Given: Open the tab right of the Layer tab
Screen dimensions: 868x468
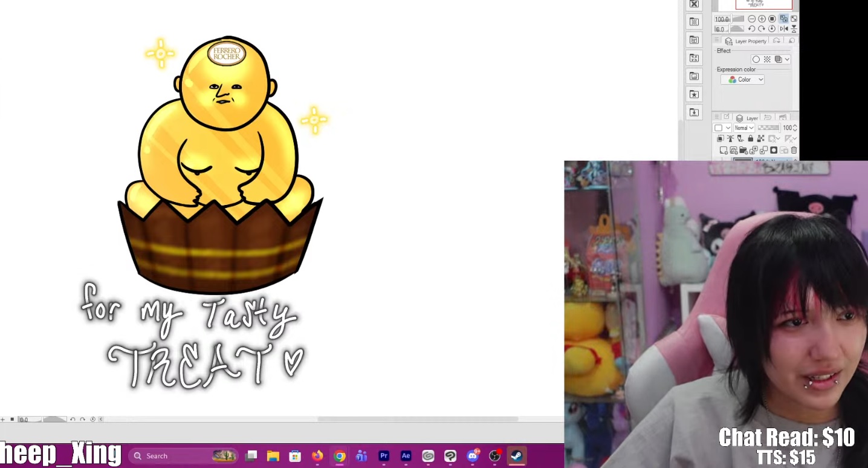Looking at the screenshot, I should 768,117.
